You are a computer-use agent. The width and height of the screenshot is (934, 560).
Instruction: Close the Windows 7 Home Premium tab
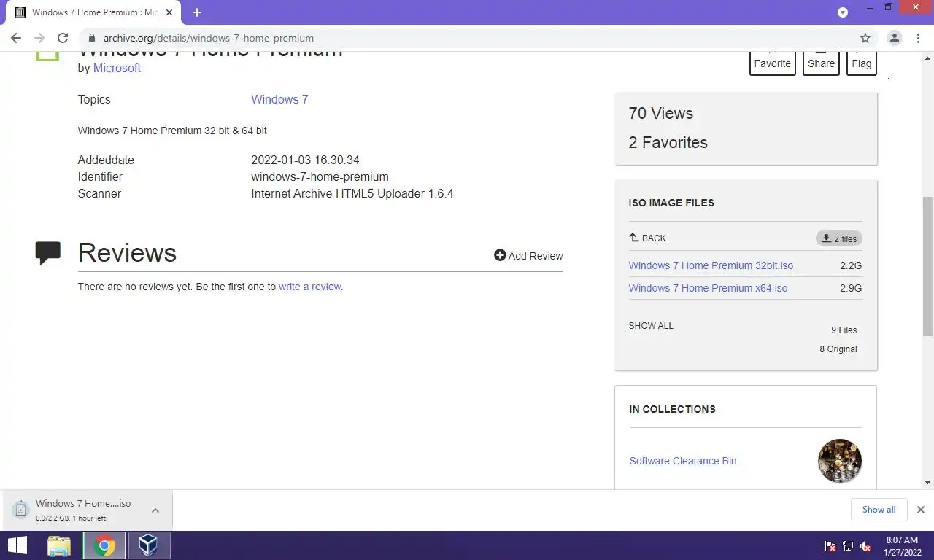point(169,12)
